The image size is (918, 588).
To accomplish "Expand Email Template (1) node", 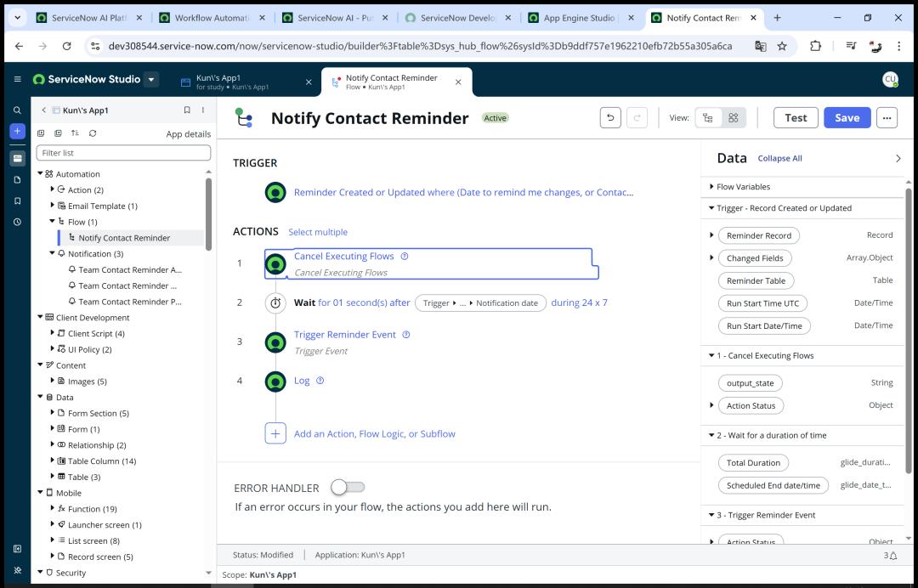I will pyautogui.click(x=52, y=206).
